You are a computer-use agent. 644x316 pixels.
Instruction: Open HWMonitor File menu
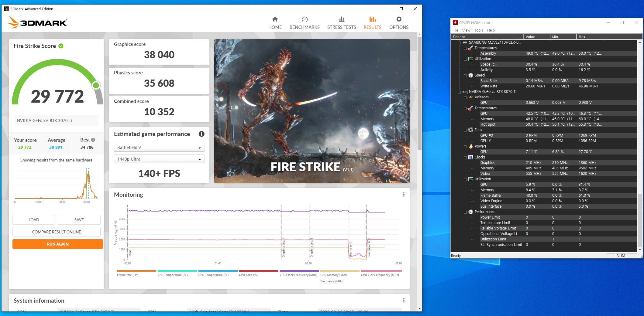tap(455, 30)
